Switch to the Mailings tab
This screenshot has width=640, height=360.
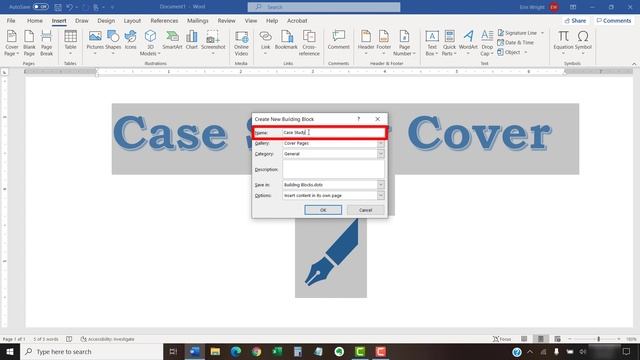(198, 20)
